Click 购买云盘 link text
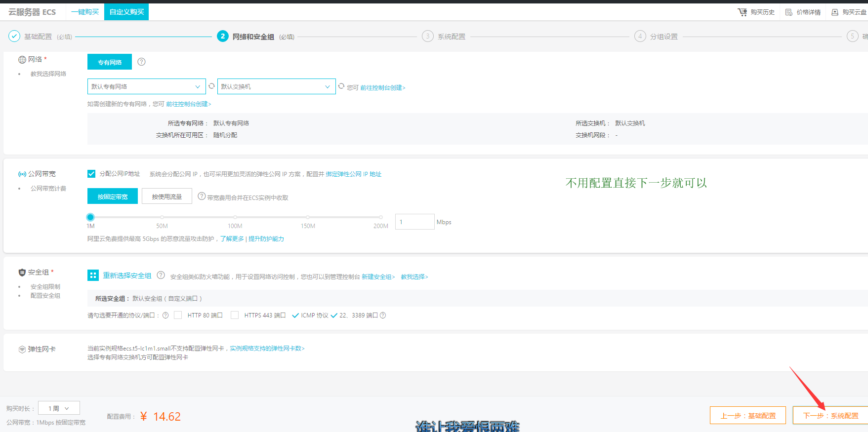868x432 pixels. (x=855, y=12)
